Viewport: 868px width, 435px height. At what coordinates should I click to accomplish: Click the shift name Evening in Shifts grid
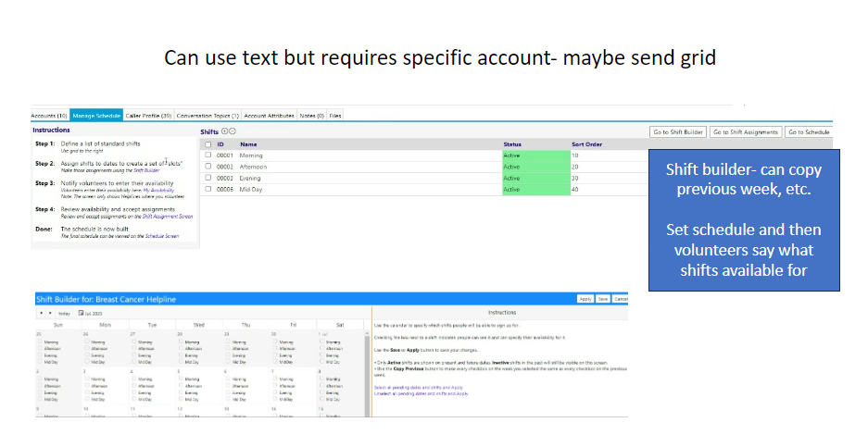[x=250, y=178]
